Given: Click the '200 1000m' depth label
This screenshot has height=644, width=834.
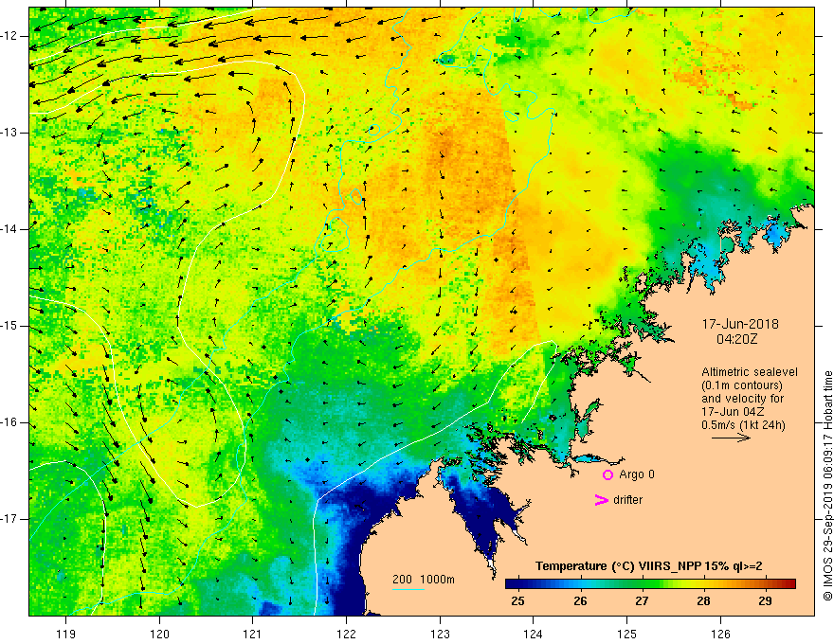Looking at the screenshot, I should click(x=424, y=580).
